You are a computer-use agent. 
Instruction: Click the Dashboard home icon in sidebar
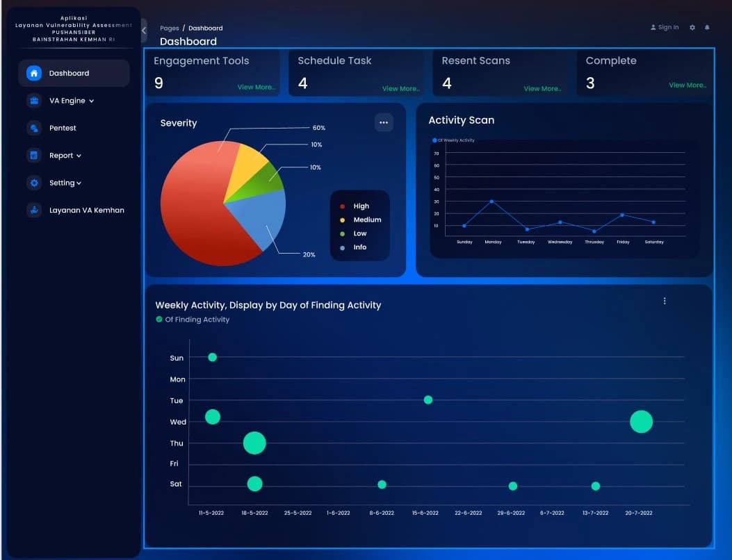34,73
